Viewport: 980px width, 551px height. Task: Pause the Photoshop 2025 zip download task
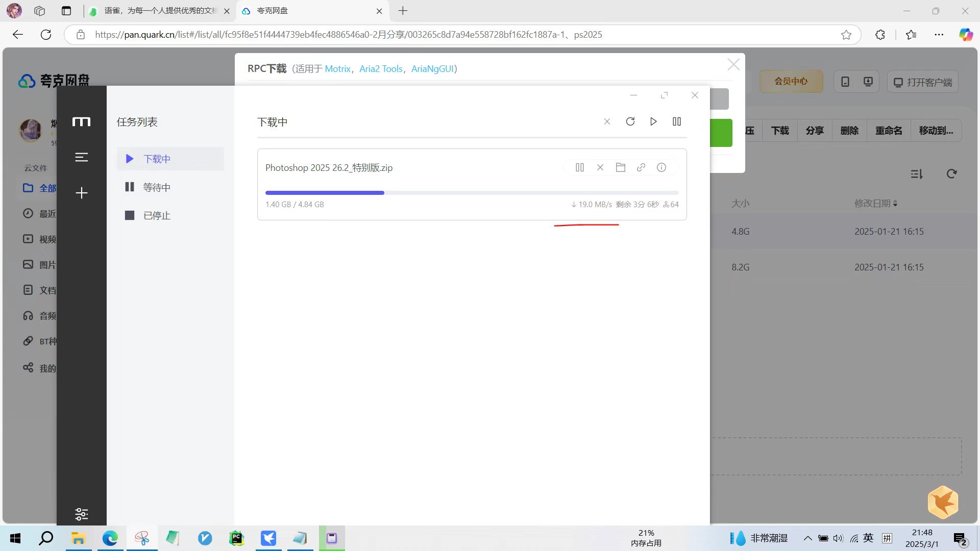[x=580, y=167]
